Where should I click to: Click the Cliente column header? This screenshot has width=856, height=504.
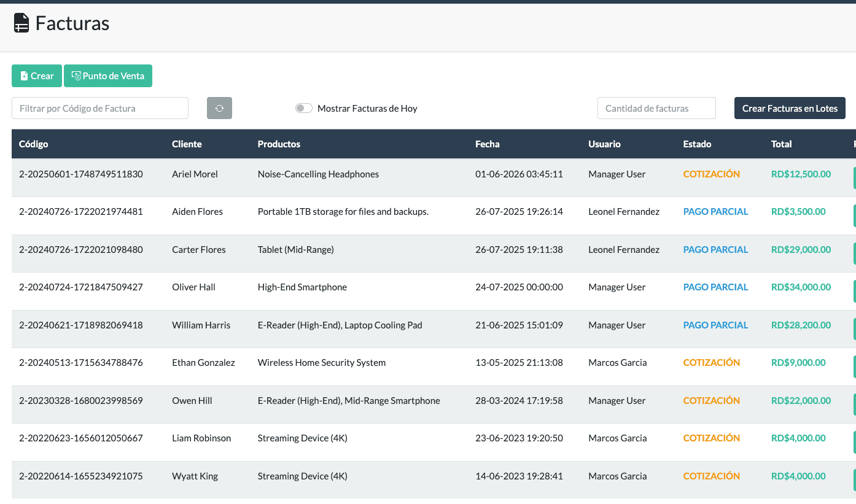pos(187,144)
